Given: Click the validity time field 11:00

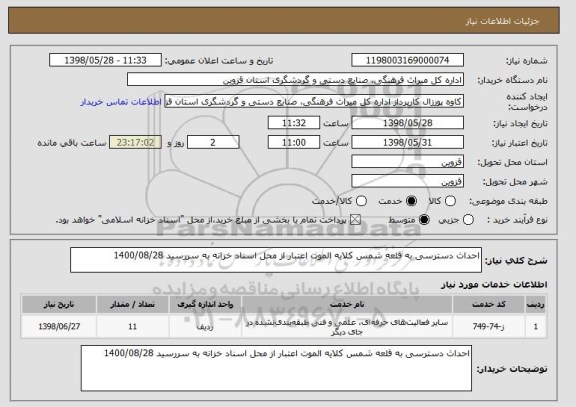Looking at the screenshot, I should tap(294, 143).
